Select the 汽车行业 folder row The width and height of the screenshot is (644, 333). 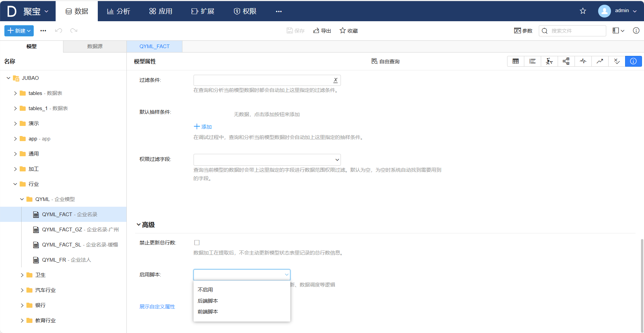tap(63, 290)
